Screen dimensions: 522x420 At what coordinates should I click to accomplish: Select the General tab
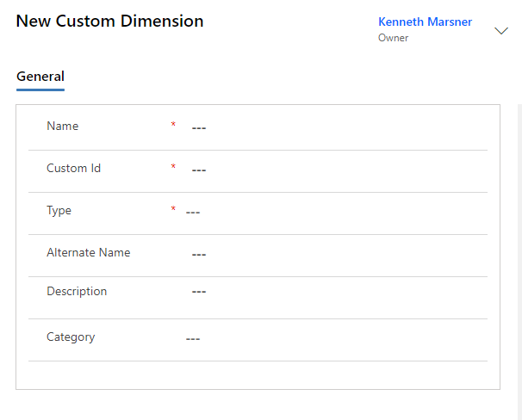tap(40, 77)
